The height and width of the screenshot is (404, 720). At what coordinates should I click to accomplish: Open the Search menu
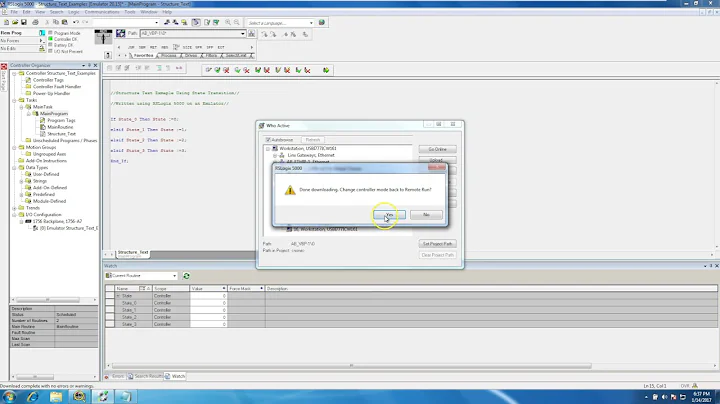pyautogui.click(x=56, y=12)
